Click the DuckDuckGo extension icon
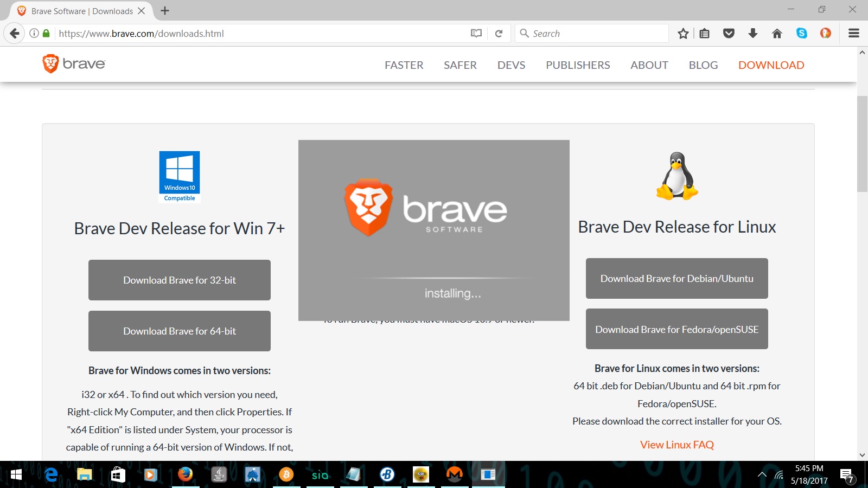Image resolution: width=868 pixels, height=488 pixels. tap(826, 33)
